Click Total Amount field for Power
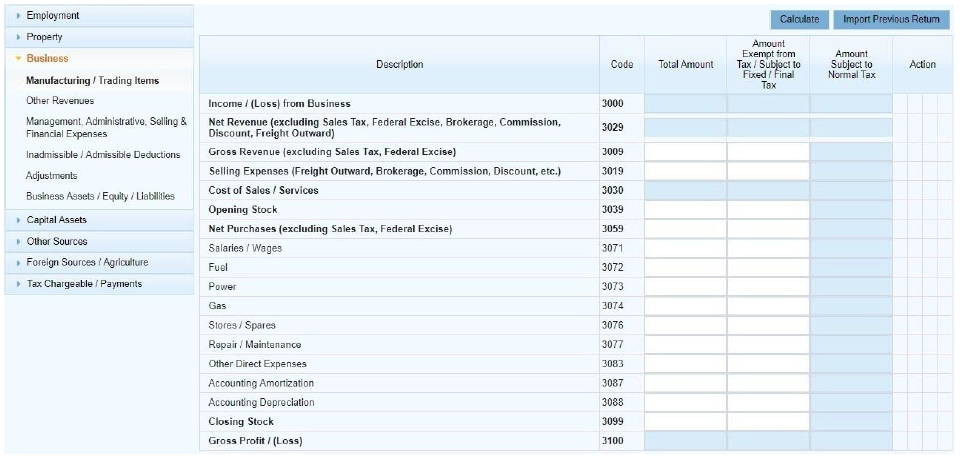 [685, 287]
